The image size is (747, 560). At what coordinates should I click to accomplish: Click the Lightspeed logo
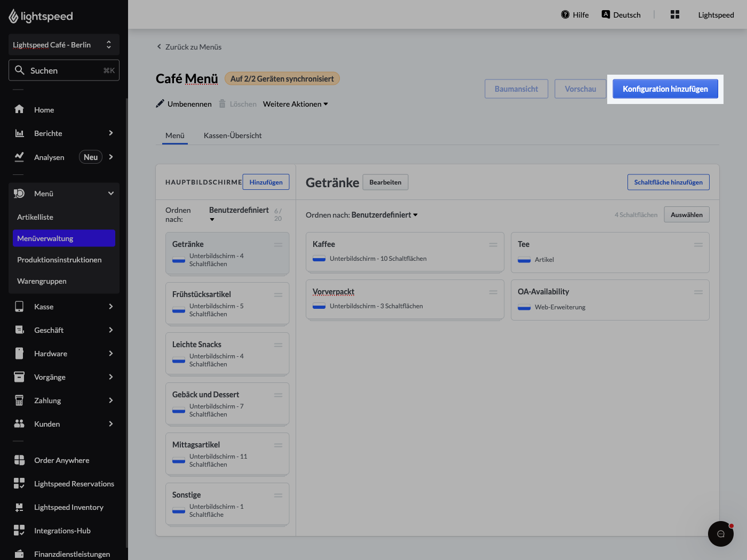tap(41, 17)
